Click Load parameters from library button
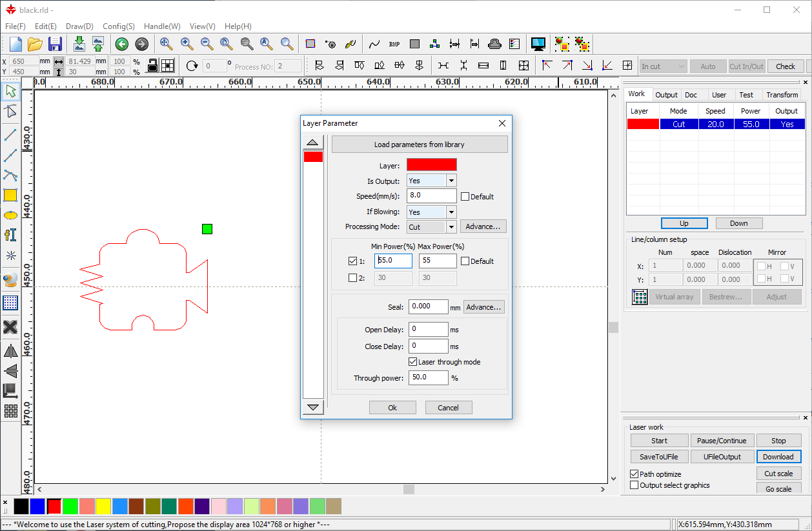Image resolution: width=812 pixels, height=531 pixels. click(x=419, y=145)
